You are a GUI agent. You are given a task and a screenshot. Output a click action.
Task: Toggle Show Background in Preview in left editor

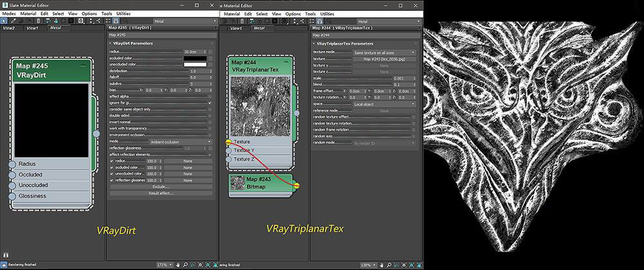pos(71,21)
